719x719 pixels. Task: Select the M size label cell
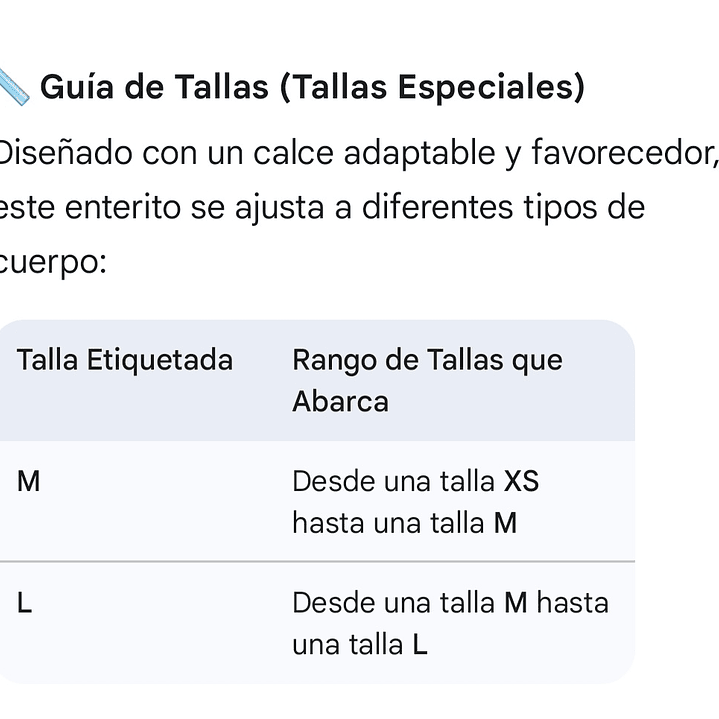pos(29,482)
